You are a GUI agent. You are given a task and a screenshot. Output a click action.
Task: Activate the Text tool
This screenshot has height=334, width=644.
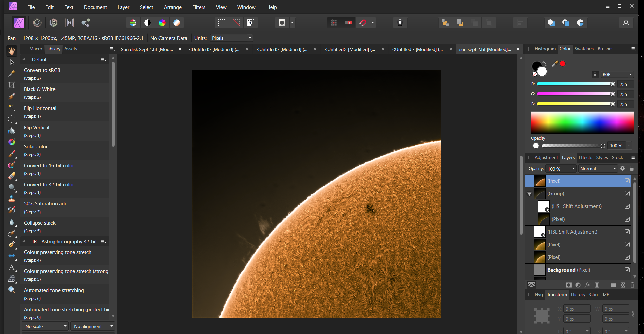(x=12, y=268)
